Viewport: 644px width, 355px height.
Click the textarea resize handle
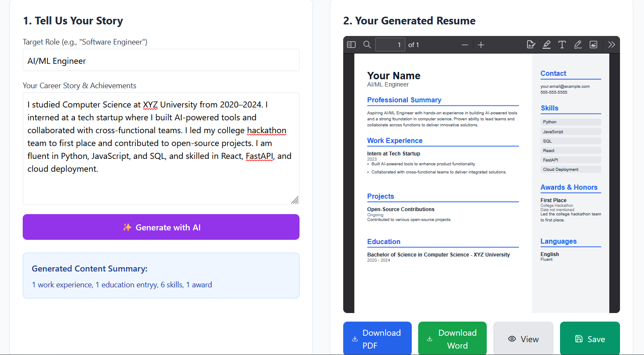[295, 200]
